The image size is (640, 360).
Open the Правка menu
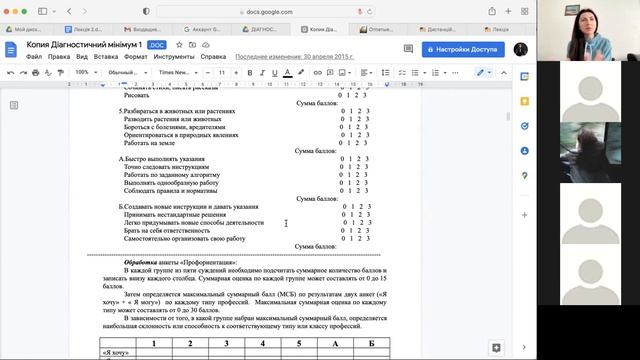(59, 57)
